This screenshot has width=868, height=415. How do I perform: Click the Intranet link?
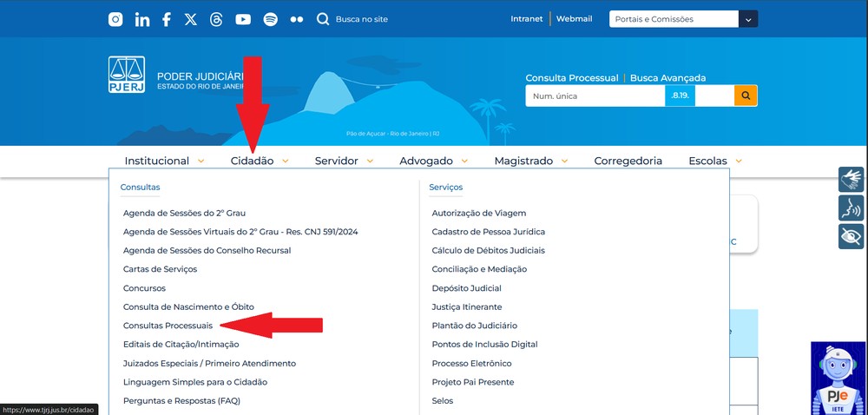click(x=527, y=19)
